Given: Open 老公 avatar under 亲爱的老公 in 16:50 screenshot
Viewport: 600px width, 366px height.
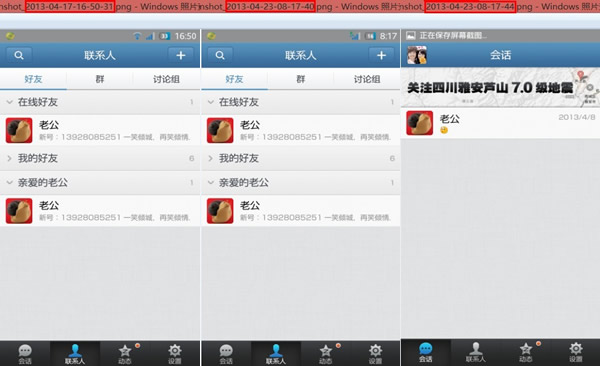Looking at the screenshot, I should tap(19, 211).
